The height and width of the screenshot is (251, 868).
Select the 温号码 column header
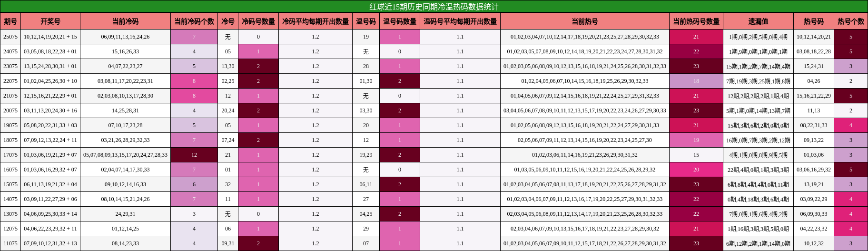[x=366, y=21]
